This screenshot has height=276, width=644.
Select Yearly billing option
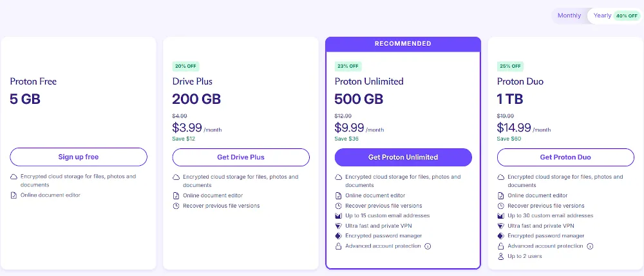tap(603, 15)
